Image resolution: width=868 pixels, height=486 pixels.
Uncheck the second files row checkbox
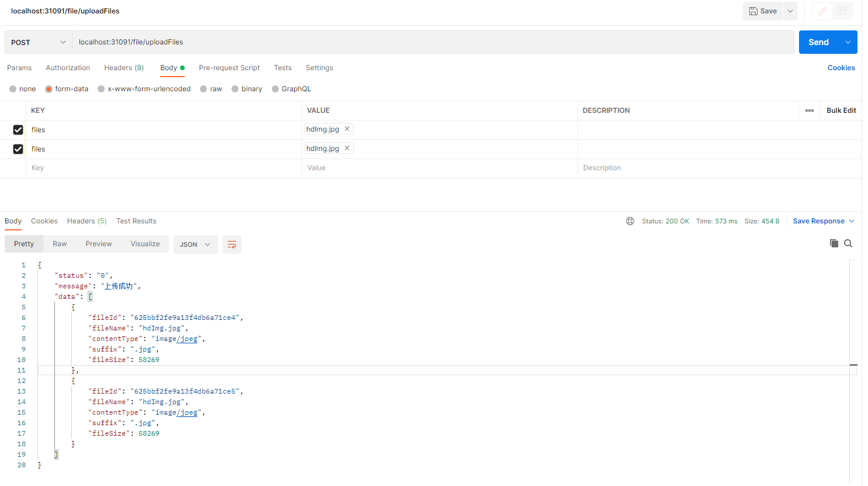click(18, 149)
